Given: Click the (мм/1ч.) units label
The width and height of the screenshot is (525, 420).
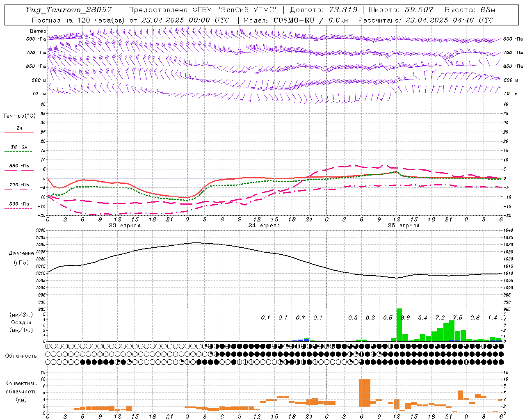Looking at the screenshot, I should (x=21, y=330).
